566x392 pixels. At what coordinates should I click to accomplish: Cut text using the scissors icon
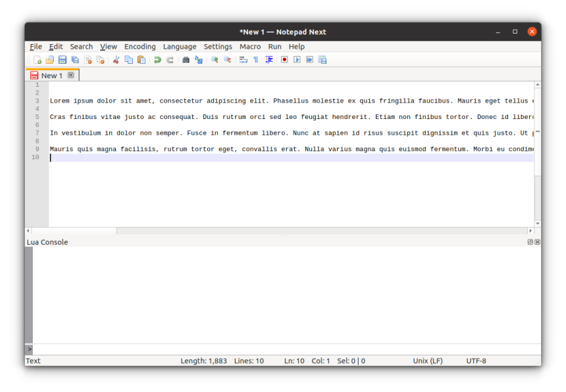[x=115, y=59]
